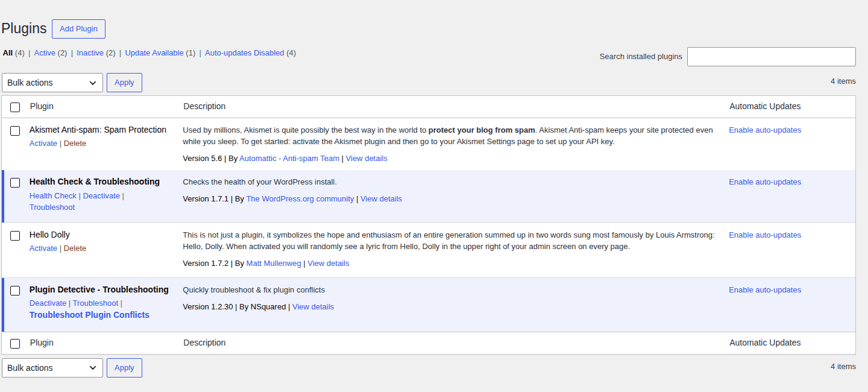
Task: Click the Description header at table top
Action: point(204,107)
